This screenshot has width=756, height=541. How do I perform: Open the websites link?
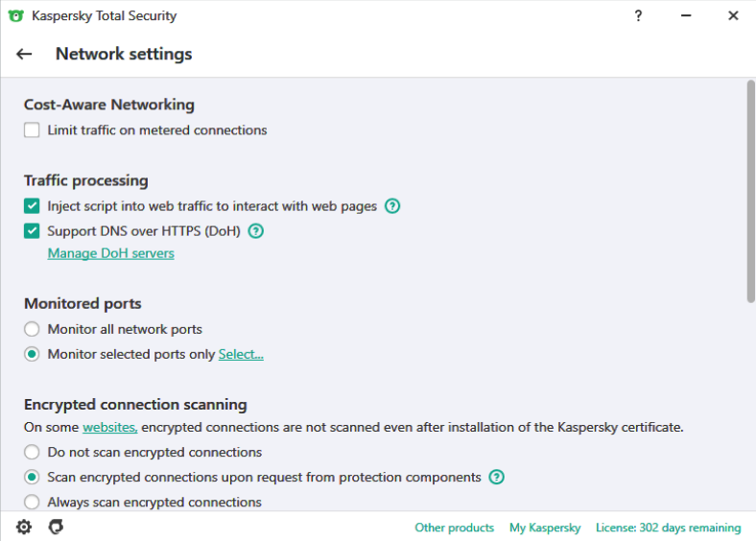click(110, 428)
